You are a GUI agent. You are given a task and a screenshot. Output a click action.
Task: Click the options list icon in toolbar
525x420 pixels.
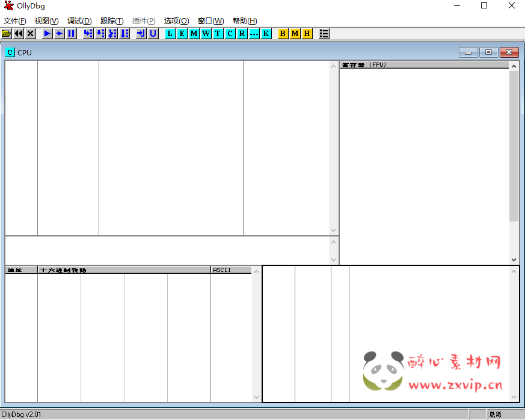(324, 34)
